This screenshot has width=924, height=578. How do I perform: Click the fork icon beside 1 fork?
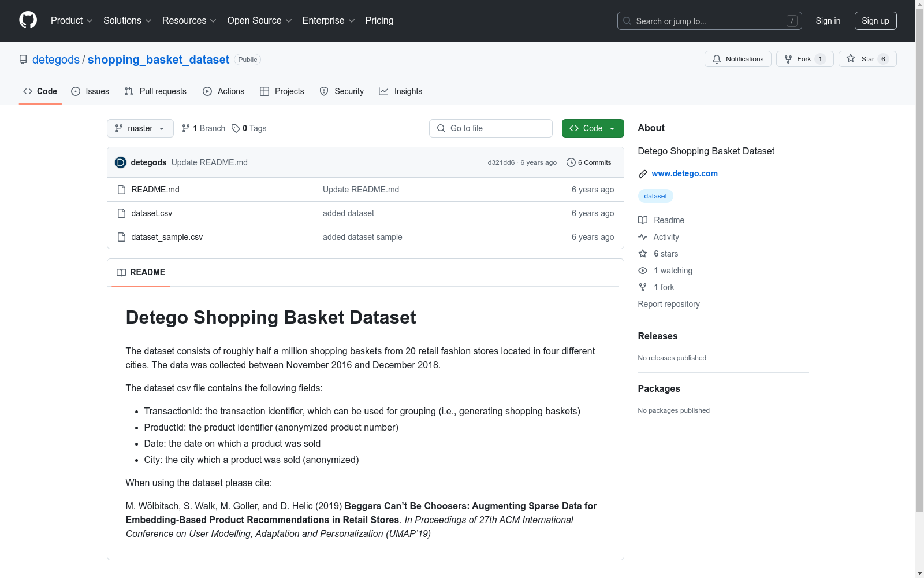click(643, 287)
